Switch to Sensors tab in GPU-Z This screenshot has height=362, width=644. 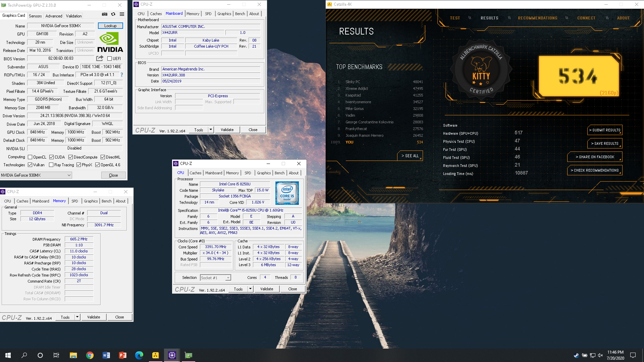coord(35,16)
